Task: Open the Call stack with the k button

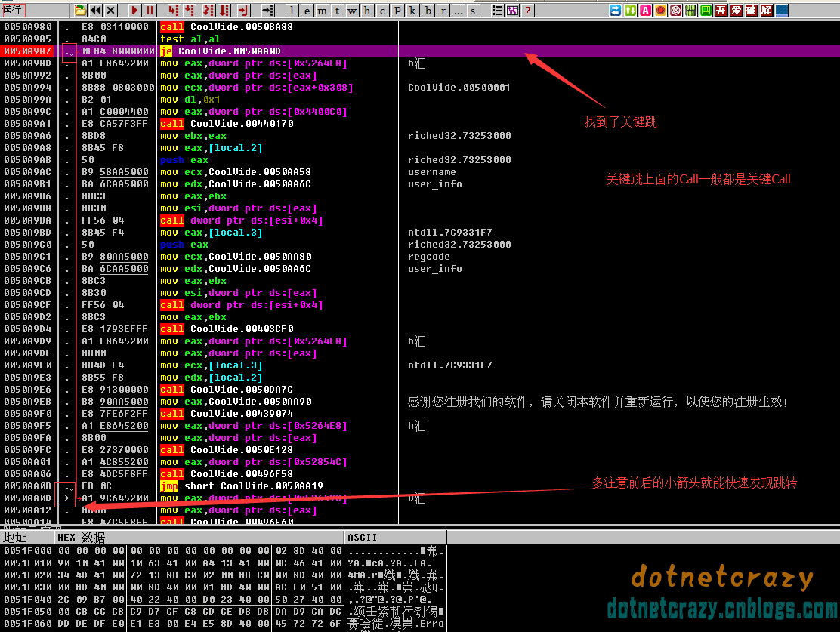Action: [x=412, y=10]
